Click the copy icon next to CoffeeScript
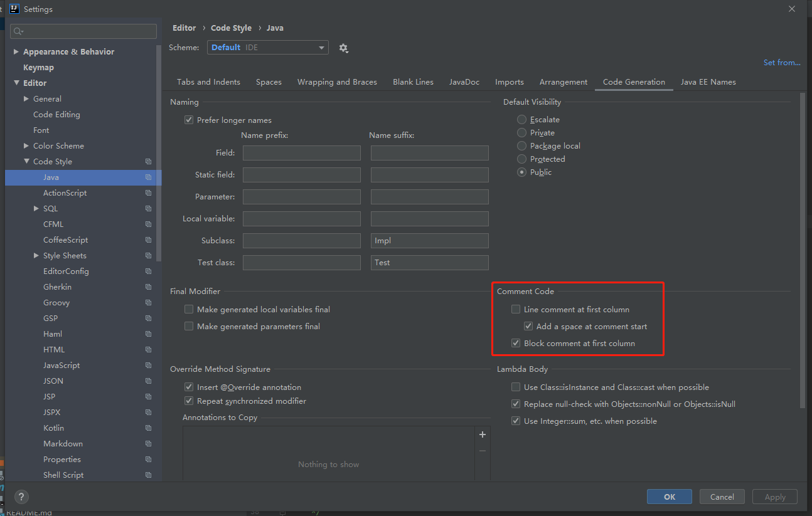Image resolution: width=812 pixels, height=516 pixels. [x=148, y=240]
